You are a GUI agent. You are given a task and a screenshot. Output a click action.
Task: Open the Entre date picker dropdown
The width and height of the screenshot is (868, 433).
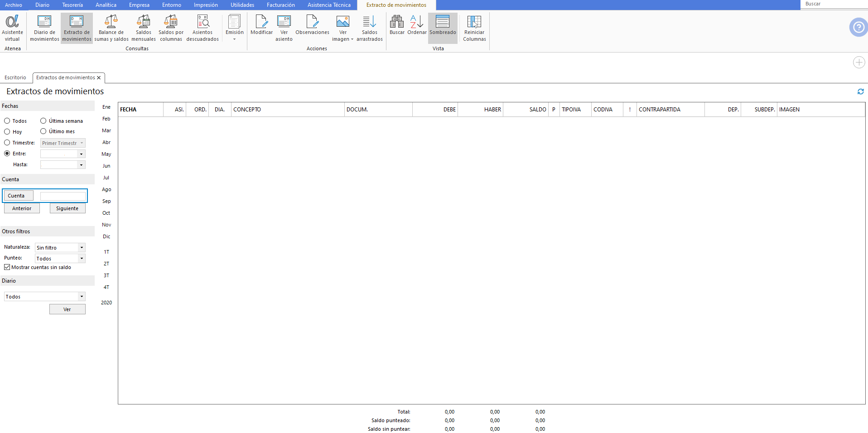82,154
